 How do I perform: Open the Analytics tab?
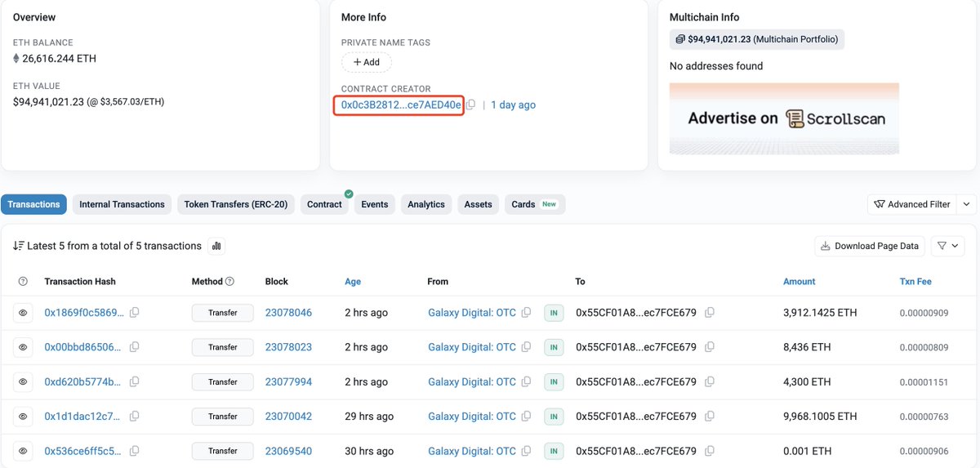(x=426, y=204)
